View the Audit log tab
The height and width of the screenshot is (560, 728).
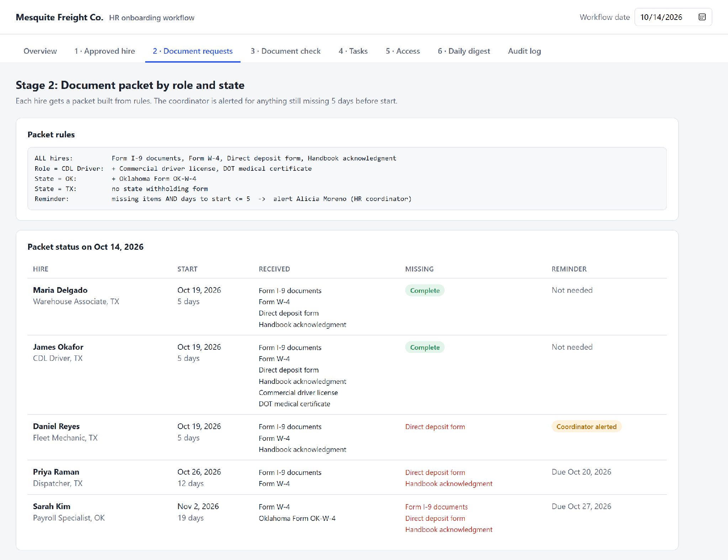tap(524, 51)
